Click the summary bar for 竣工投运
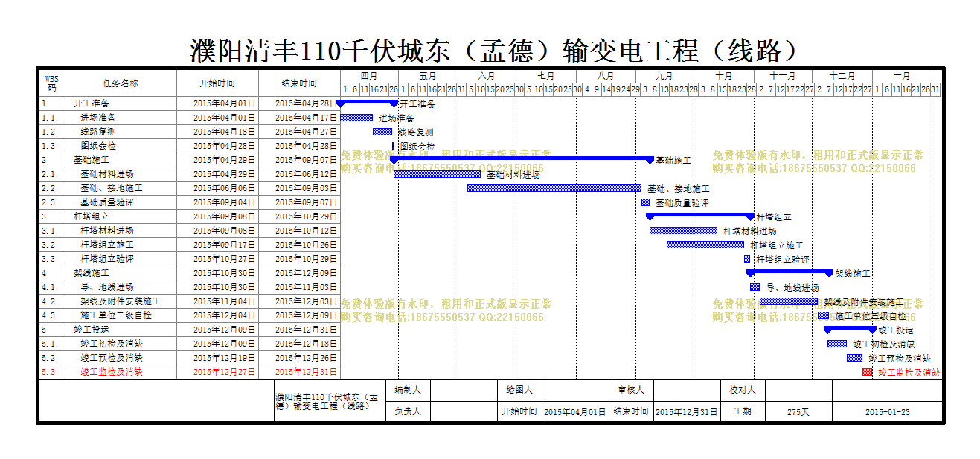 coord(850,329)
